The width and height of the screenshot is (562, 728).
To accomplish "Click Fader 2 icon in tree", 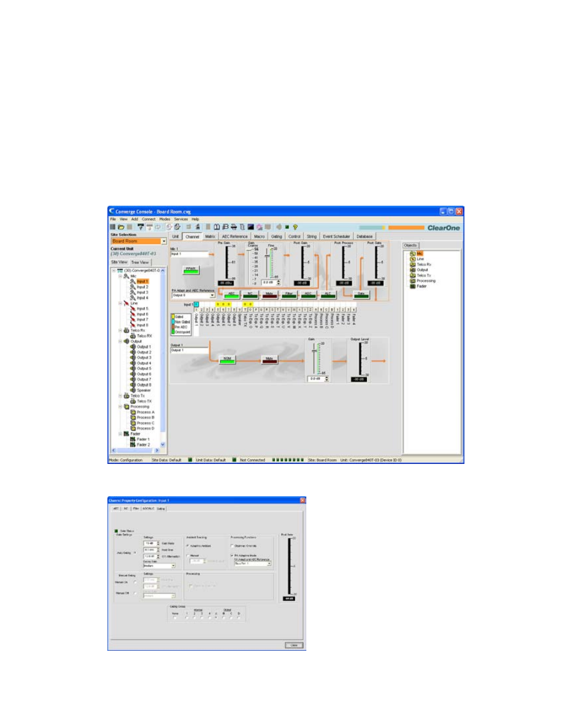I will [x=133, y=444].
